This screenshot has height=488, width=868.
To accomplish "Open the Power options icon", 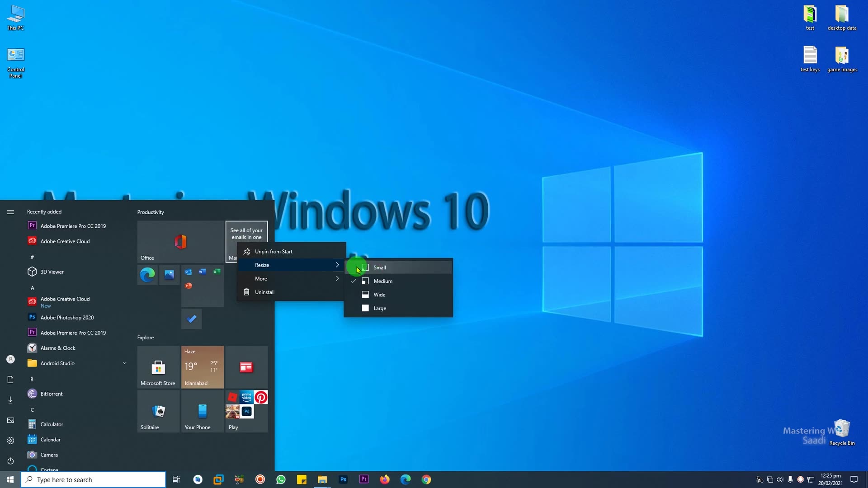I will pyautogui.click(x=10, y=460).
